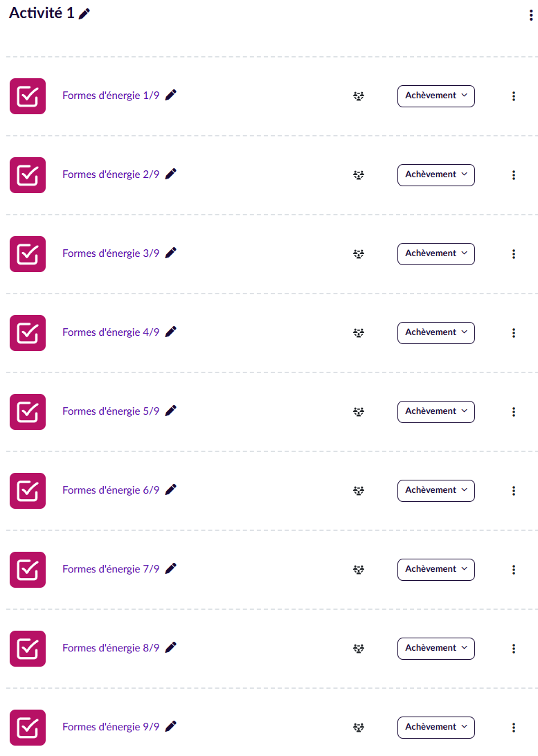Open Achèvement dropdown for Formes d'énergie 9/9

click(436, 728)
